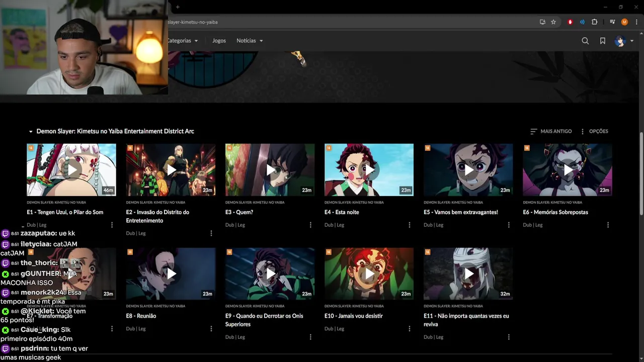Click the E6 Memórias Sobrepostas title link
644x362 pixels.
tap(555, 212)
